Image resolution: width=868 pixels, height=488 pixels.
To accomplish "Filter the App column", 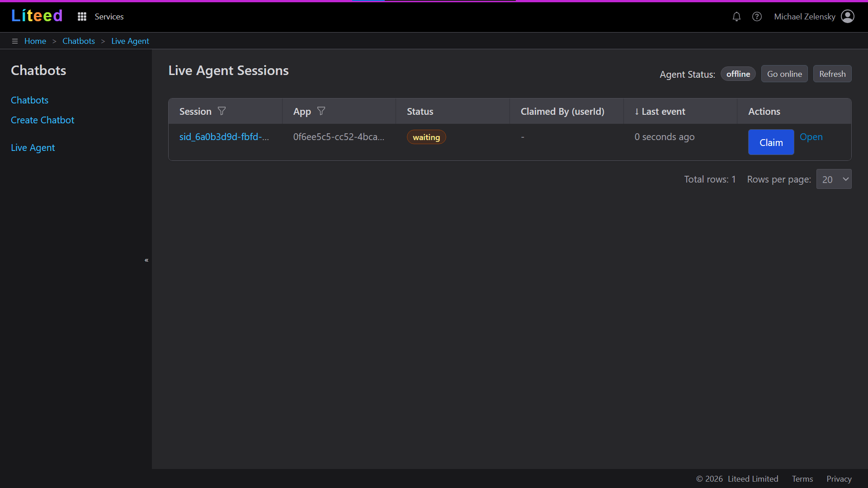I will [x=321, y=111].
